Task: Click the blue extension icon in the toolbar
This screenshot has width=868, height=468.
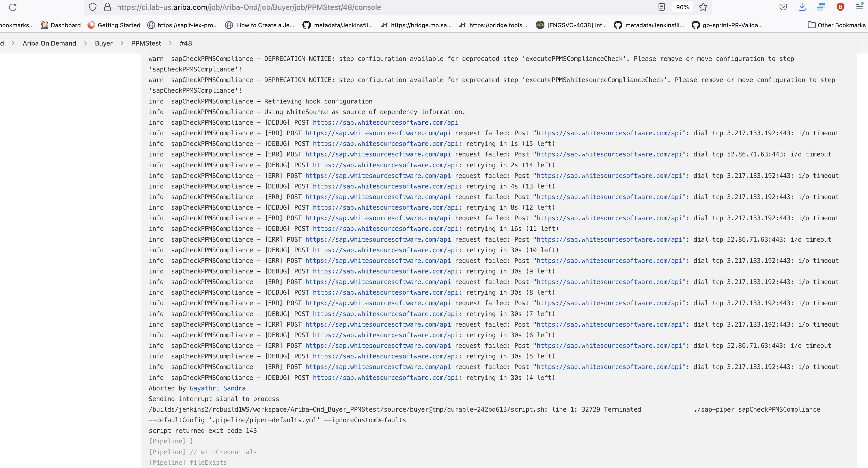Action: coord(821,7)
